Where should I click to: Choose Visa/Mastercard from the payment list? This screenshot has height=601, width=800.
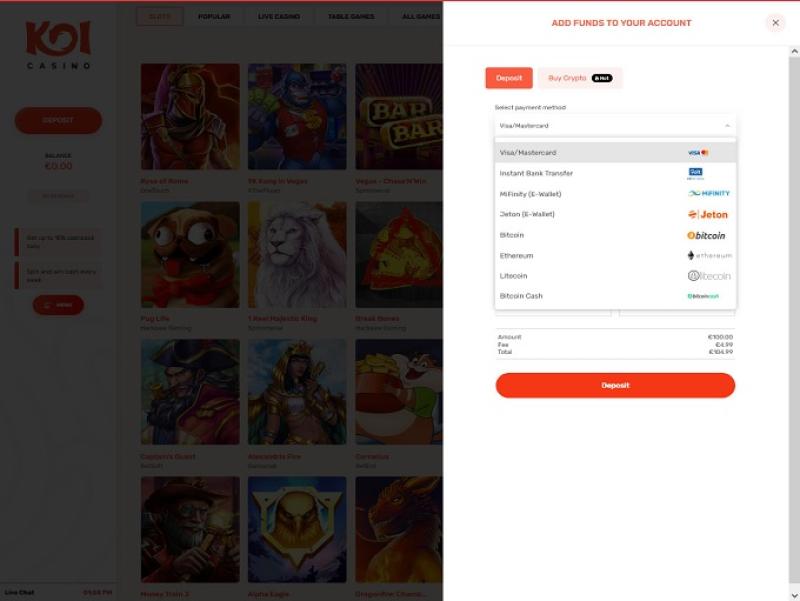tap(615, 153)
